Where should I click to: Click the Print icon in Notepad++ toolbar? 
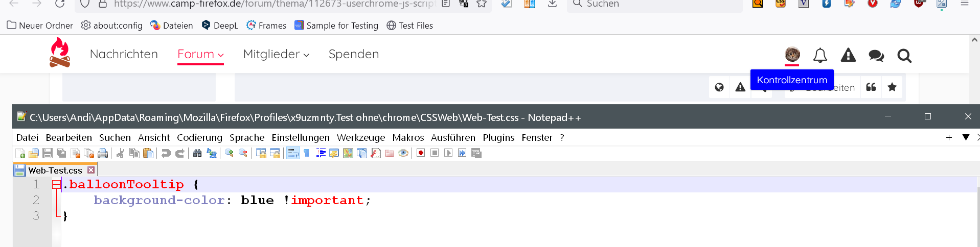pos(103,153)
